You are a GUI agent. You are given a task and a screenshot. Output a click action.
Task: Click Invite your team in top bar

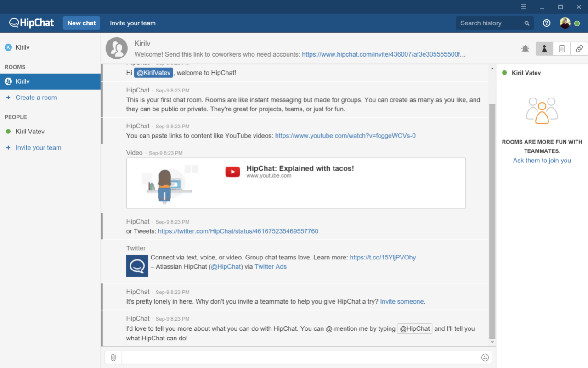tap(133, 23)
